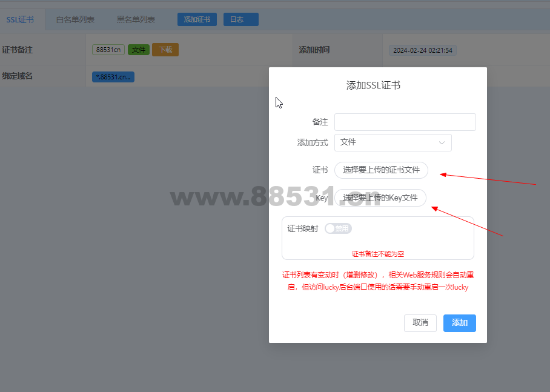Confirm with the blue 添加 button

coord(460,323)
